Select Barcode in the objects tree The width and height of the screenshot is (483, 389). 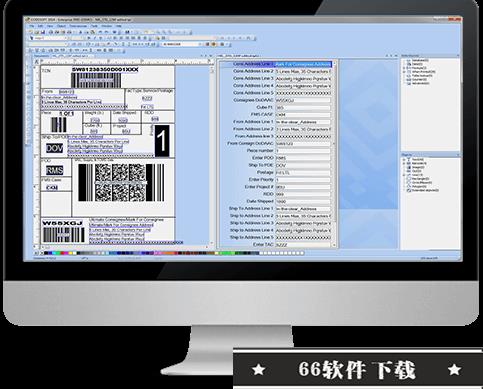tap(419, 163)
